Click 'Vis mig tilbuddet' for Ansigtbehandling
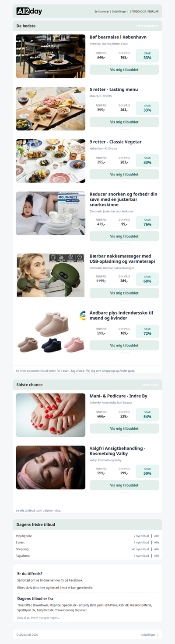 124,485
